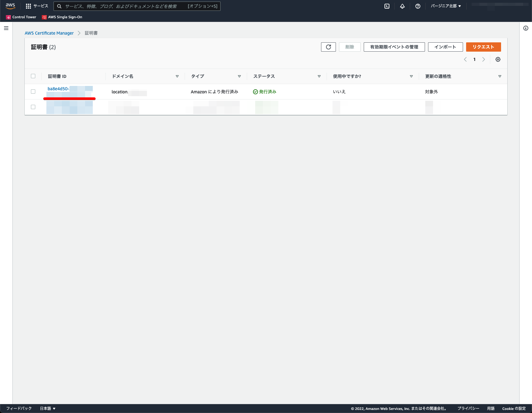Refresh the certificates list
Image resolution: width=532 pixels, height=413 pixels.
click(x=328, y=47)
